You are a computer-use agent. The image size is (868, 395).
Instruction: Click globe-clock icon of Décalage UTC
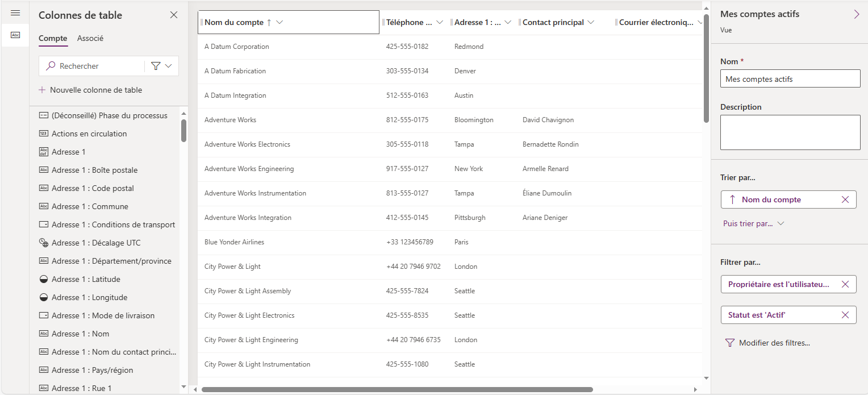tap(44, 243)
